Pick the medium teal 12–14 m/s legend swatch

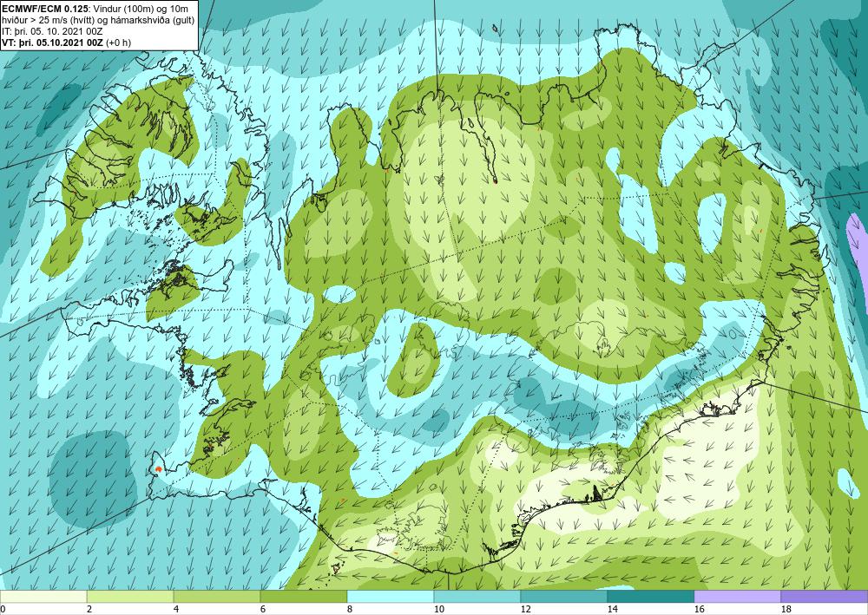pyautogui.click(x=563, y=597)
